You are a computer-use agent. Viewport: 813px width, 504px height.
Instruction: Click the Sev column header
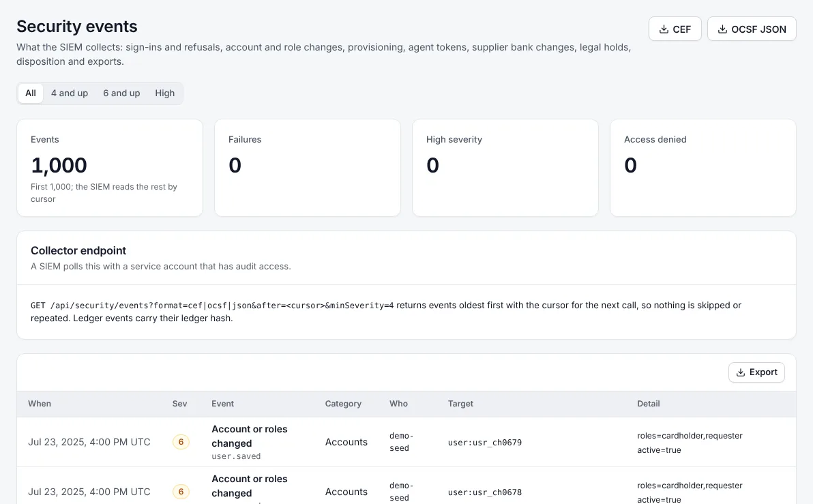179,404
